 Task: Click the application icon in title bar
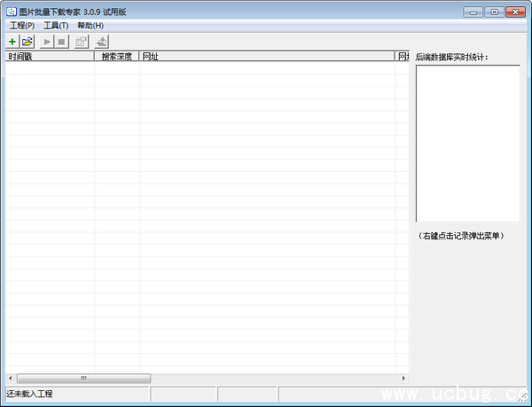click(x=11, y=12)
